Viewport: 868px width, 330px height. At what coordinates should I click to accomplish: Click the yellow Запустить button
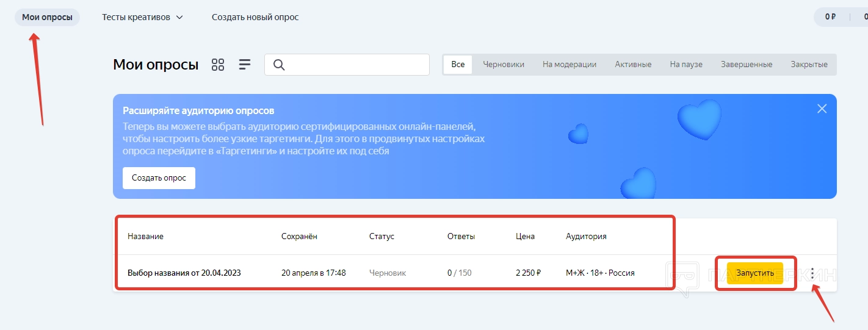755,273
